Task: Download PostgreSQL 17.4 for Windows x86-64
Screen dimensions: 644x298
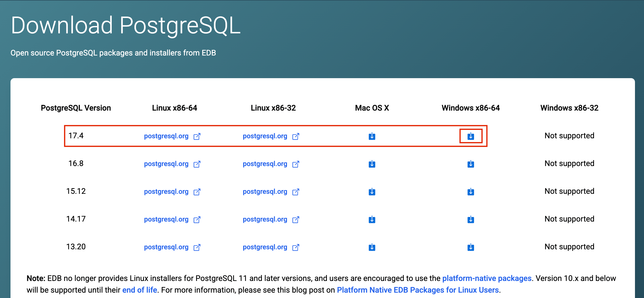Action: click(x=471, y=136)
